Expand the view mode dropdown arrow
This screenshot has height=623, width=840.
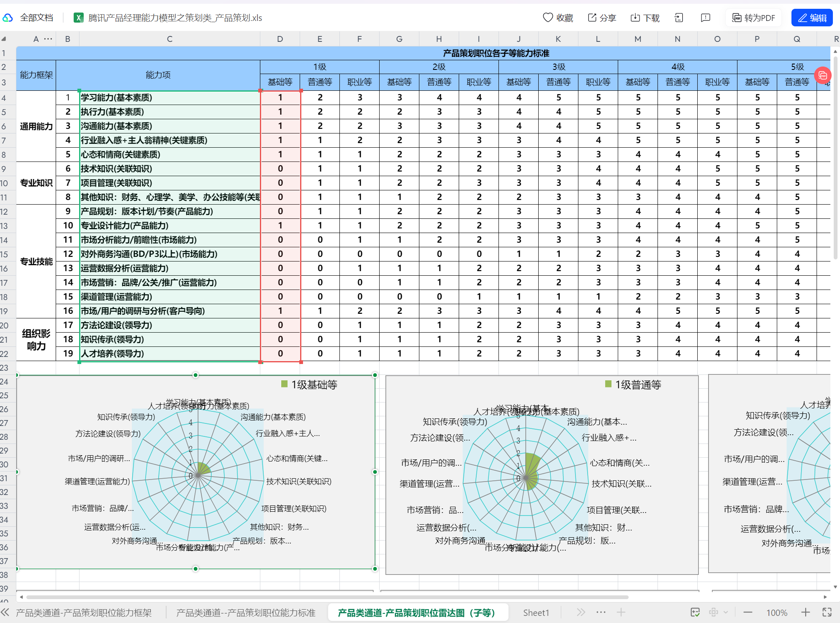click(726, 613)
